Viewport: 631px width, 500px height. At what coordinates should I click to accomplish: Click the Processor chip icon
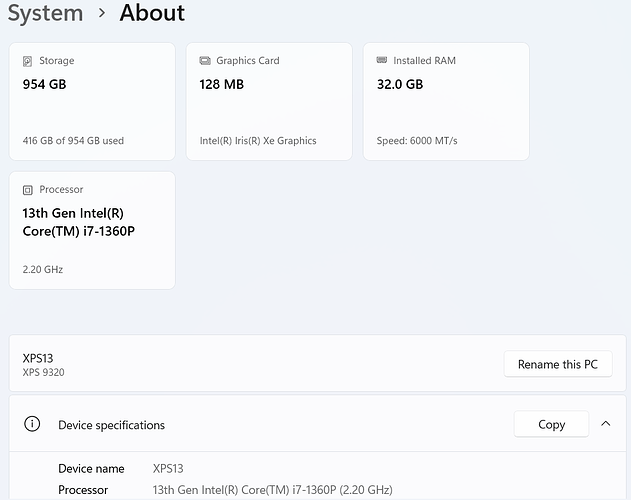pyautogui.click(x=27, y=190)
